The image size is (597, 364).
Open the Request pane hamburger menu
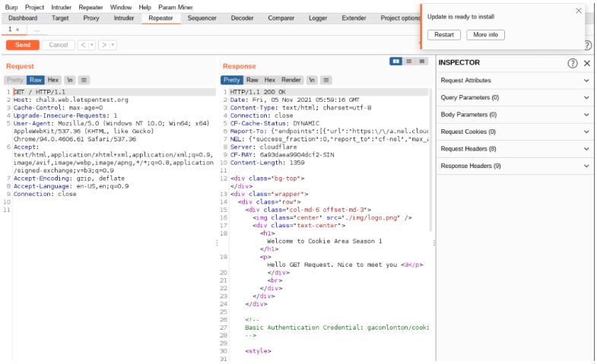(x=84, y=80)
